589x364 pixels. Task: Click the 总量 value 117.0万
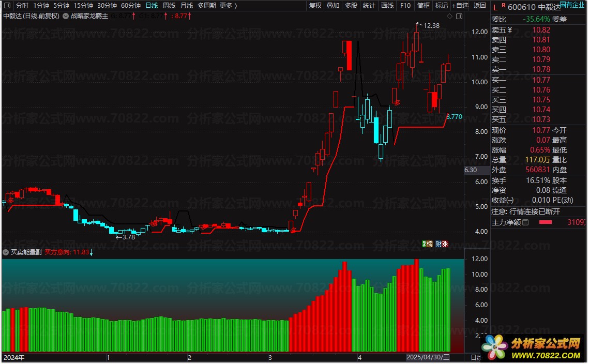tap(537, 160)
